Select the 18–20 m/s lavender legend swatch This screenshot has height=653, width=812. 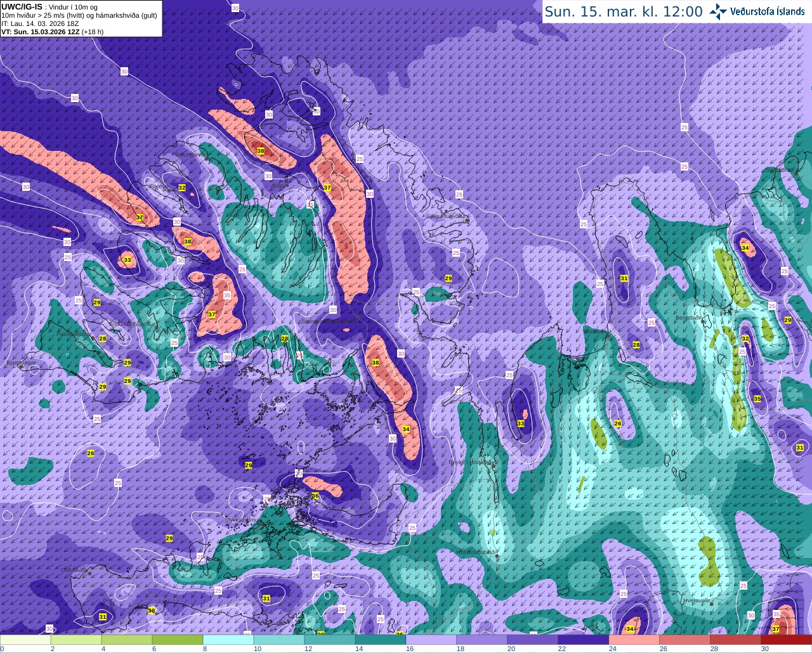click(x=482, y=640)
